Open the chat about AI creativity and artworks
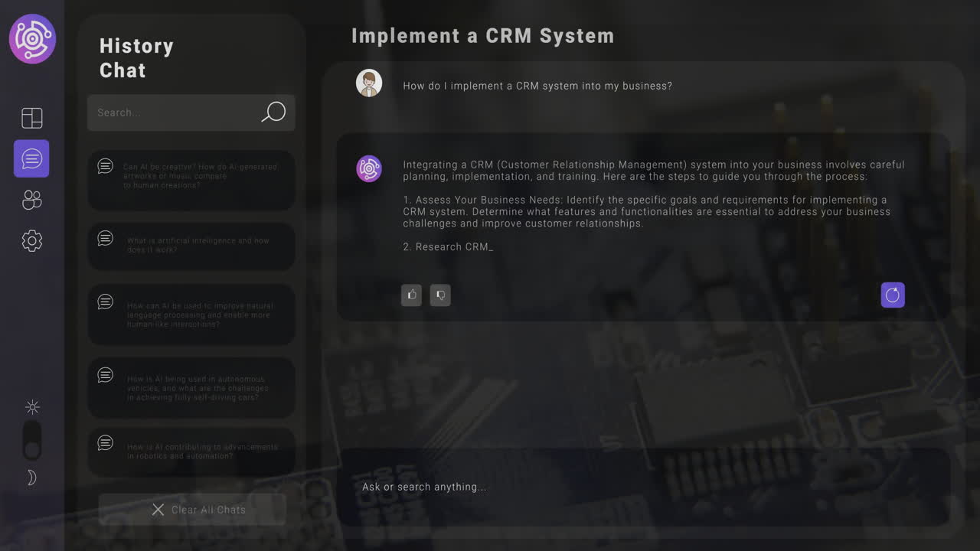This screenshot has width=980, height=551. [191, 179]
